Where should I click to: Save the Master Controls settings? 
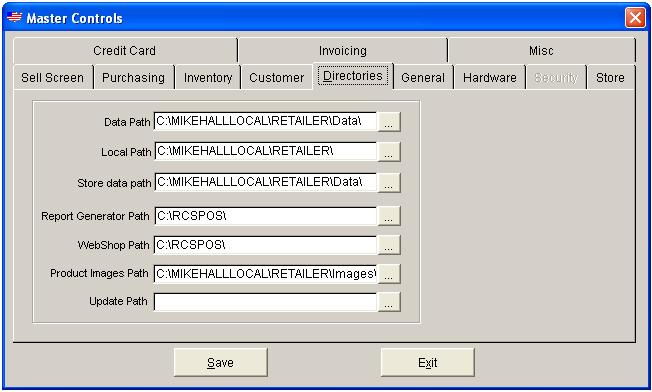[220, 362]
